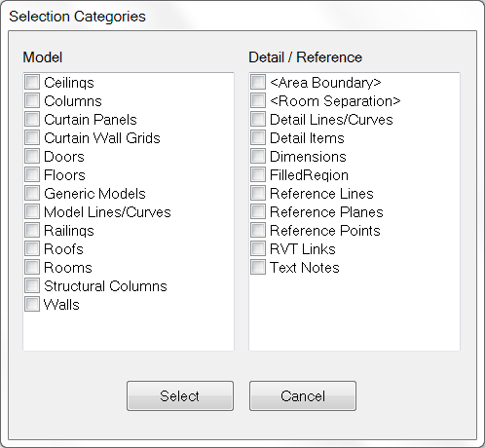Tick the Area Boundary checkbox
This screenshot has height=448, width=485.
tap(258, 82)
